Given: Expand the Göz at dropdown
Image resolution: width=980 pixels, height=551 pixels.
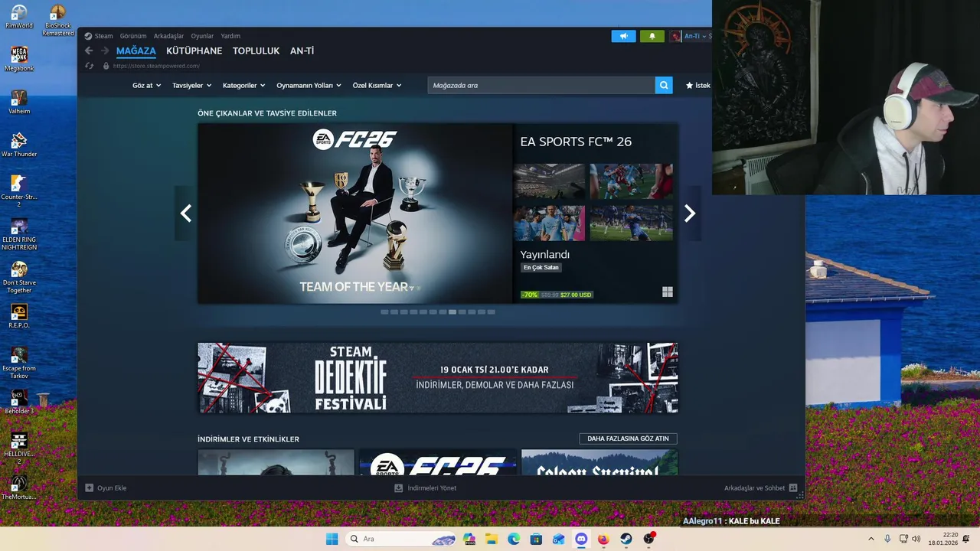Looking at the screenshot, I should click(x=146, y=86).
